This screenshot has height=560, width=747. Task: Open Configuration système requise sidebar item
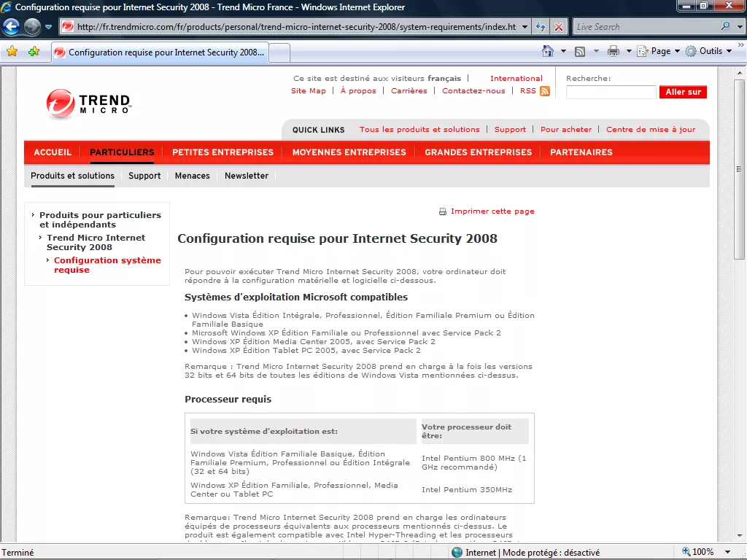click(107, 265)
